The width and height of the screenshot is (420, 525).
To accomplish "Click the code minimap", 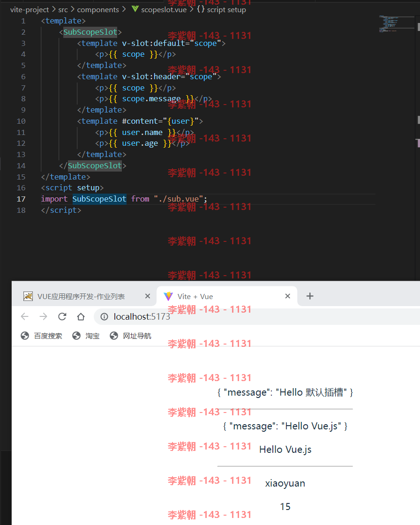I will pos(396,23).
